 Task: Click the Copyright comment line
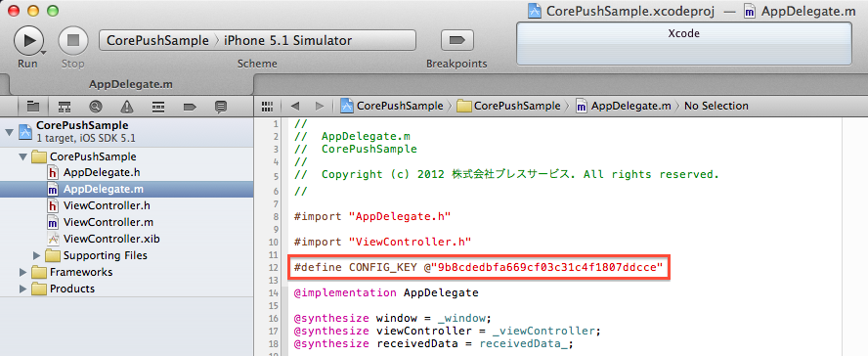tap(506, 175)
